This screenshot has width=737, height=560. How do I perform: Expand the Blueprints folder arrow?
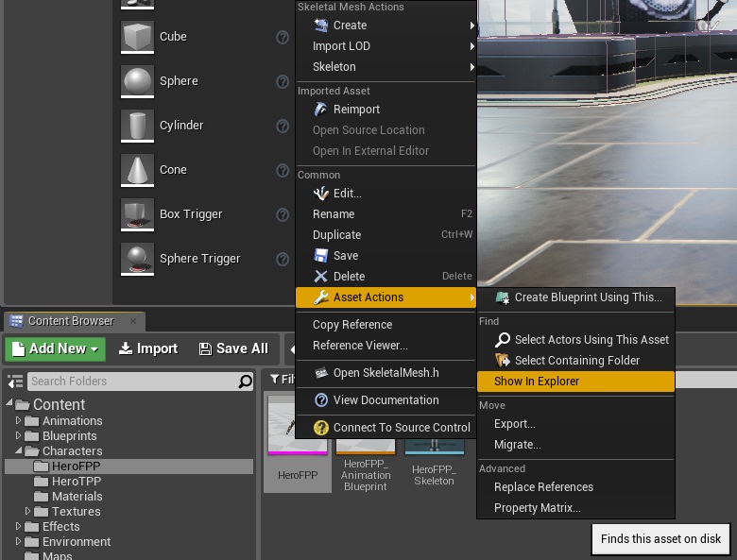[18, 435]
